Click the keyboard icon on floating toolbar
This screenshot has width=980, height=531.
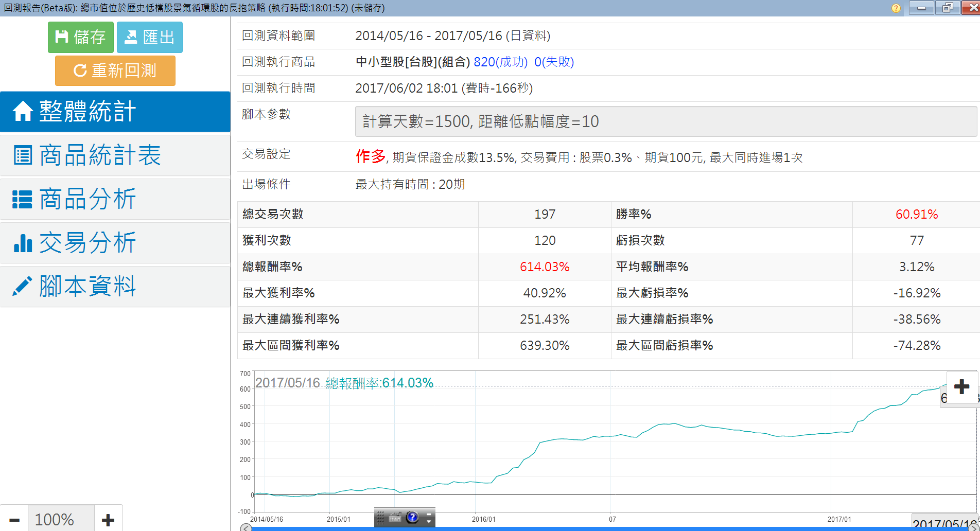tap(395, 518)
